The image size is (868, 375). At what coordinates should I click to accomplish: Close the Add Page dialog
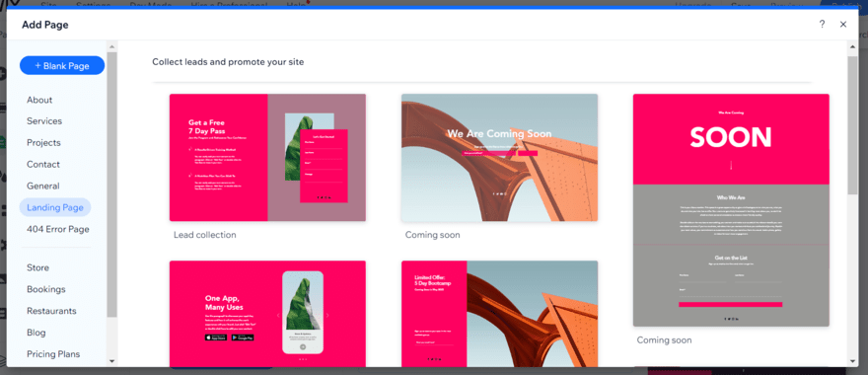pyautogui.click(x=843, y=24)
